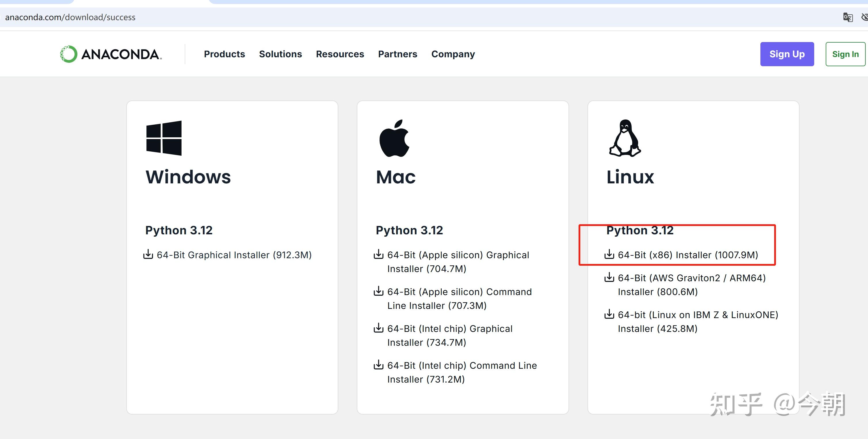Image resolution: width=868 pixels, height=439 pixels.
Task: Download 64-Bit Graphical Installer (912.3M) for Windows
Action: pos(234,255)
